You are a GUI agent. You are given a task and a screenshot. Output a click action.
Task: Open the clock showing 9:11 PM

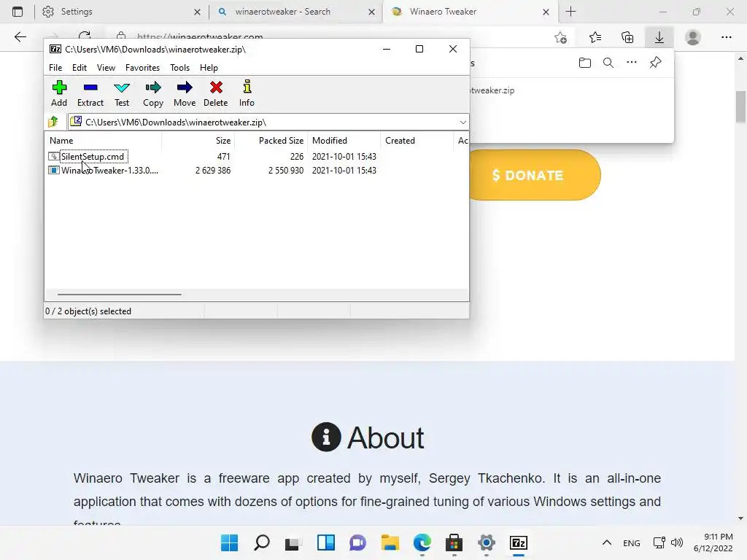713,542
